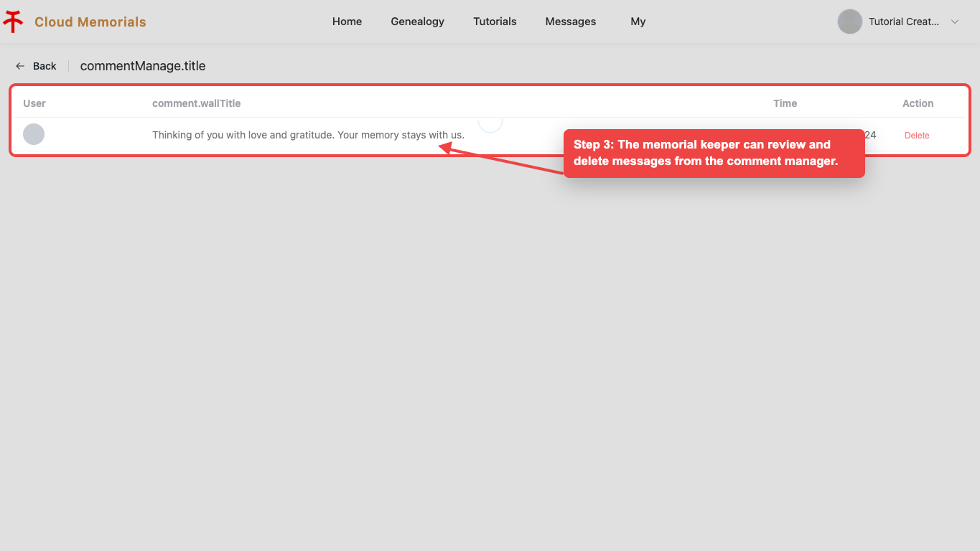The width and height of the screenshot is (980, 551).
Task: Click the Time column header
Action: click(785, 103)
